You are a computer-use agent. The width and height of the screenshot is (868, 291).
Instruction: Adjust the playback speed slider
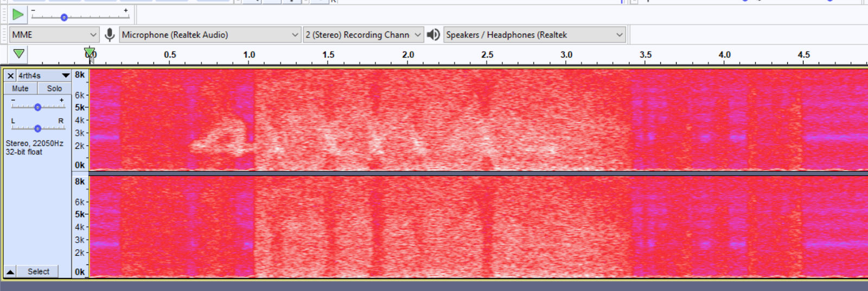click(x=64, y=17)
